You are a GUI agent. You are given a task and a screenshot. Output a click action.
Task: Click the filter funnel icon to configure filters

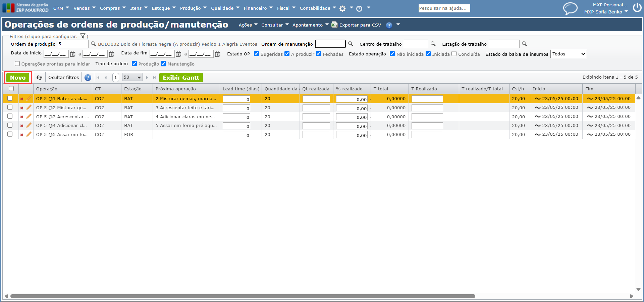pos(83,36)
